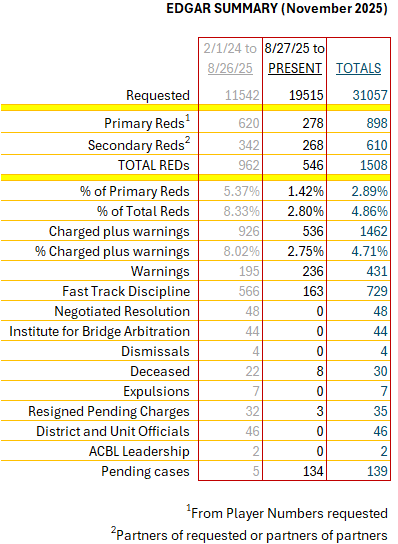Select the 'ACBL Leadership' label
This screenshot has height=544, width=398.
[x=139, y=451]
